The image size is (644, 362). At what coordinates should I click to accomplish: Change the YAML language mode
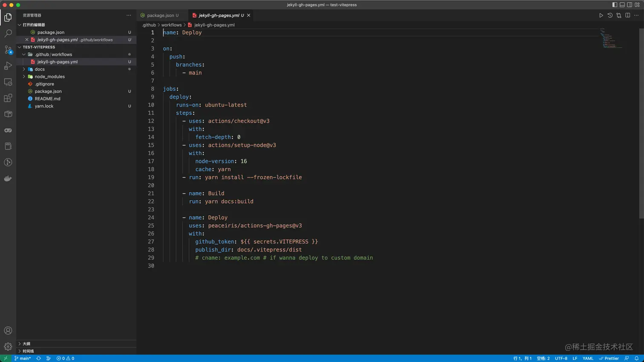pos(588,358)
